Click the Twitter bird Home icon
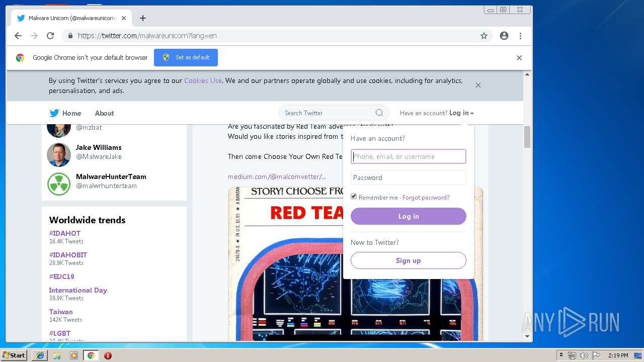644x362 pixels. tap(54, 113)
